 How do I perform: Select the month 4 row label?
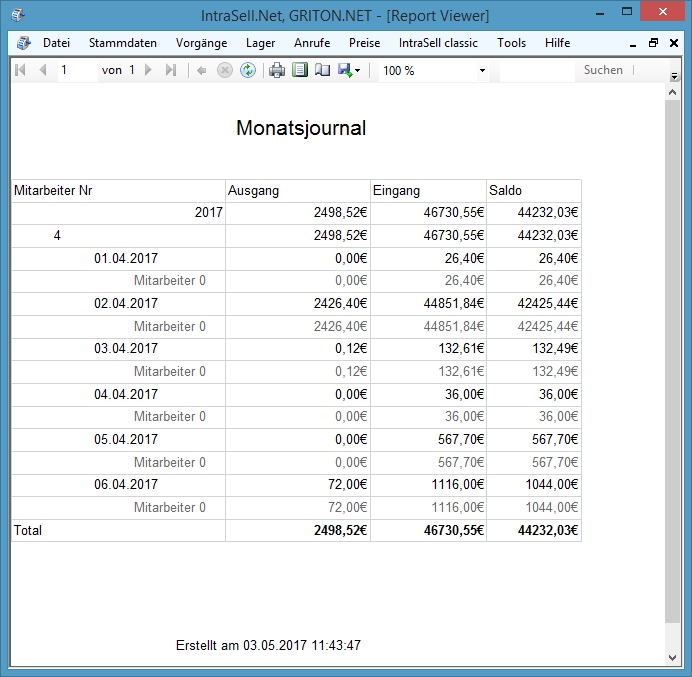coord(57,236)
